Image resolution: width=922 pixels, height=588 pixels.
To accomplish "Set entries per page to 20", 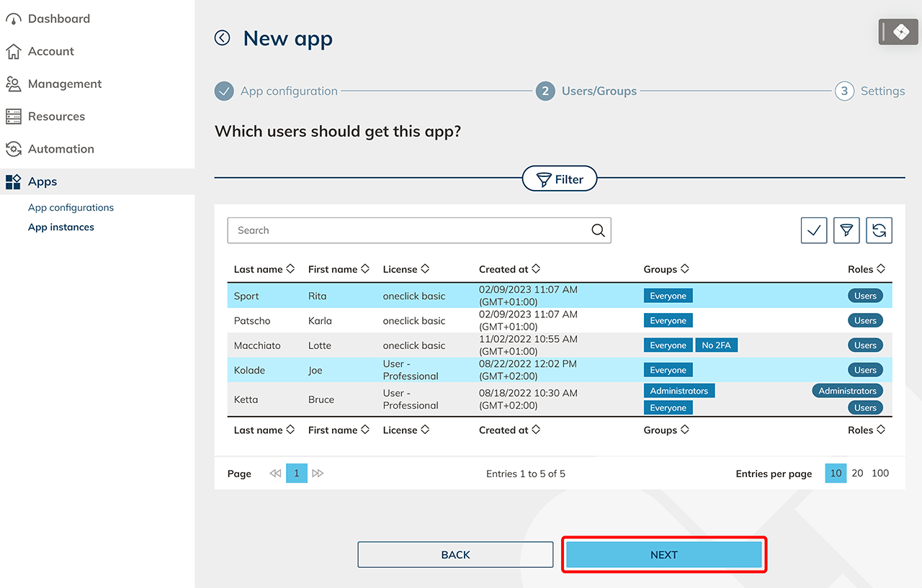I will pos(857,474).
